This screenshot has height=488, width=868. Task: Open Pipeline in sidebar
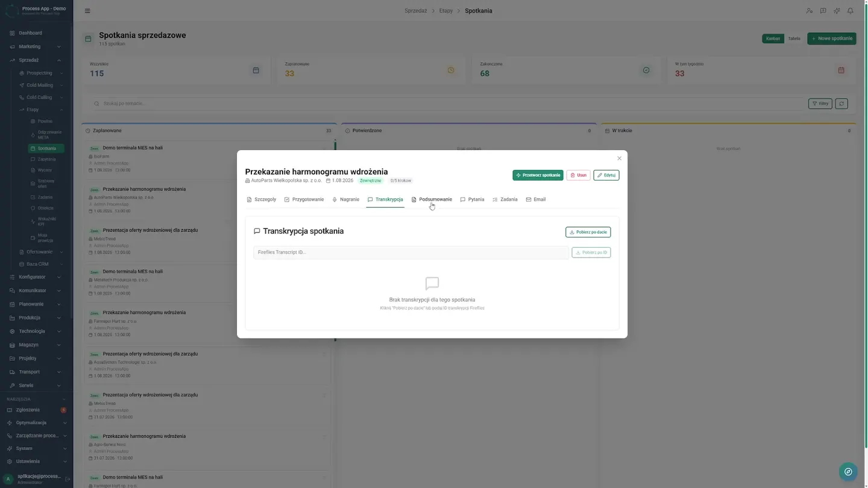coord(46,121)
